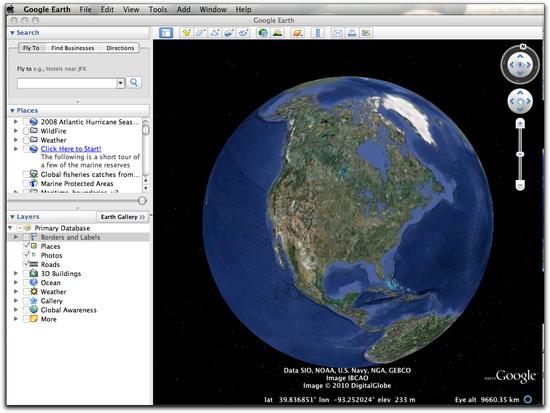Select the Fly To tab
550x413 pixels.
click(x=31, y=48)
